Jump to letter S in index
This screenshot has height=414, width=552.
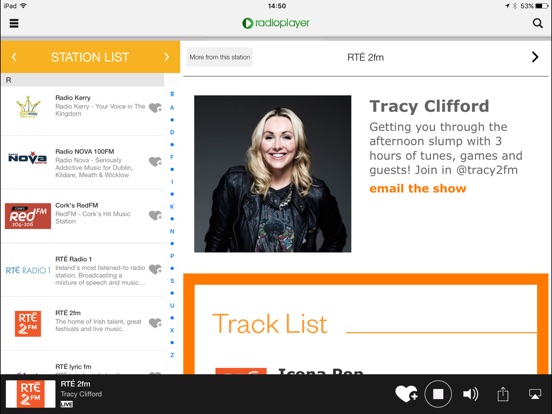[172, 281]
